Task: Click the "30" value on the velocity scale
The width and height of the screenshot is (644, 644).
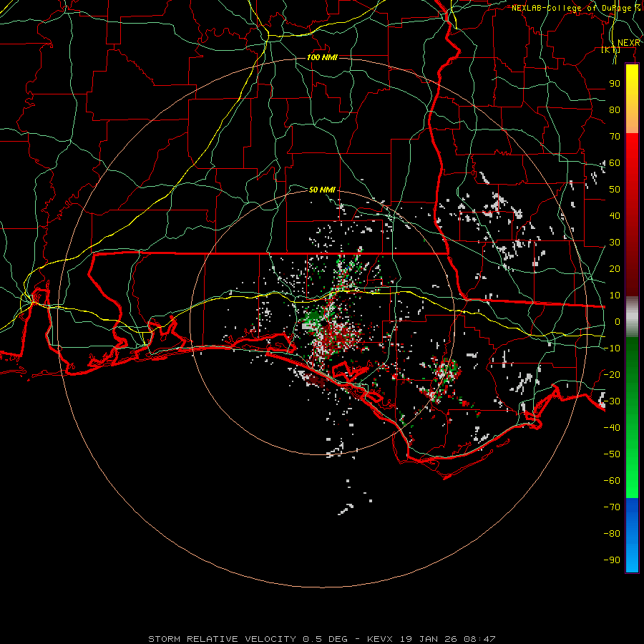Action: click(x=615, y=243)
